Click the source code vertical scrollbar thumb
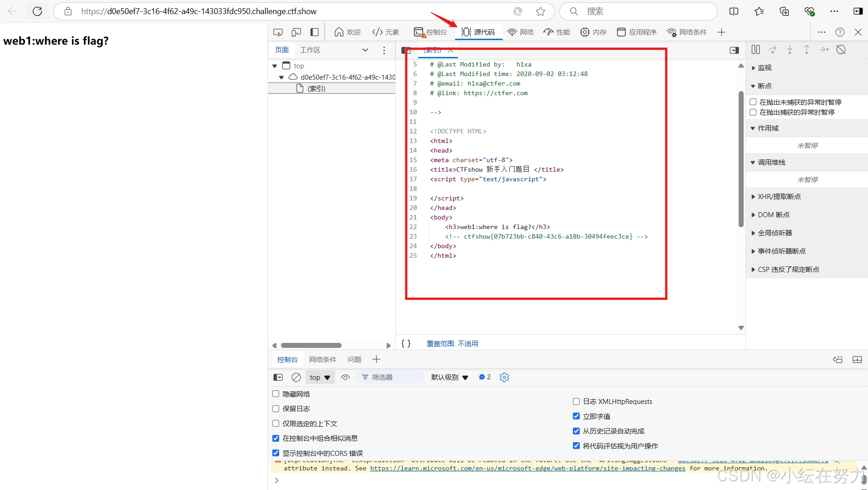The height and width of the screenshot is (490, 868). (741, 159)
